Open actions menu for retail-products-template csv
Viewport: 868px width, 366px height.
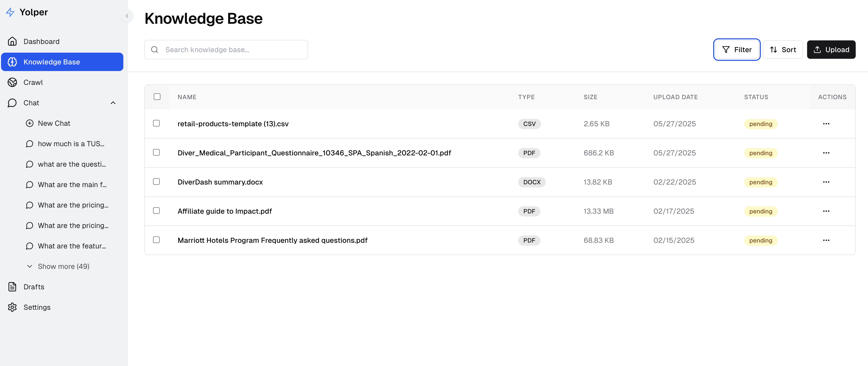[x=826, y=124]
